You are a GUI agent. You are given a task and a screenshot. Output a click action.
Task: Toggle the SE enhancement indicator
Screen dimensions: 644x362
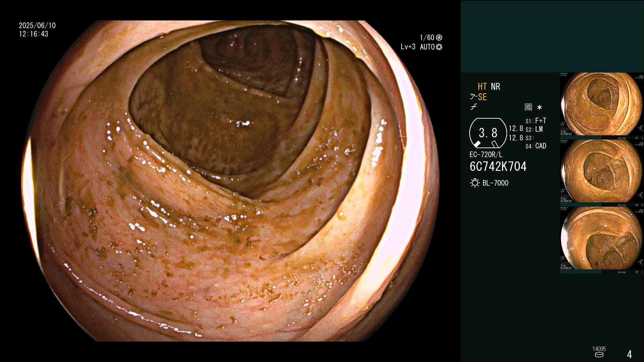click(482, 97)
